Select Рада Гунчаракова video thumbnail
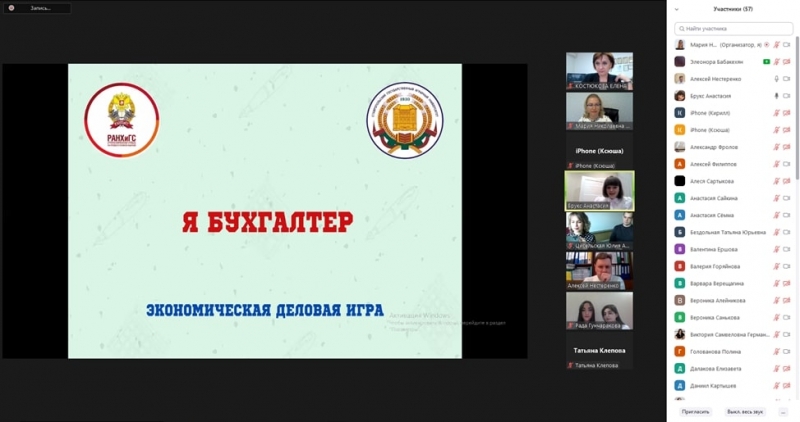Viewport: 800px width, 422px height. coord(599,311)
